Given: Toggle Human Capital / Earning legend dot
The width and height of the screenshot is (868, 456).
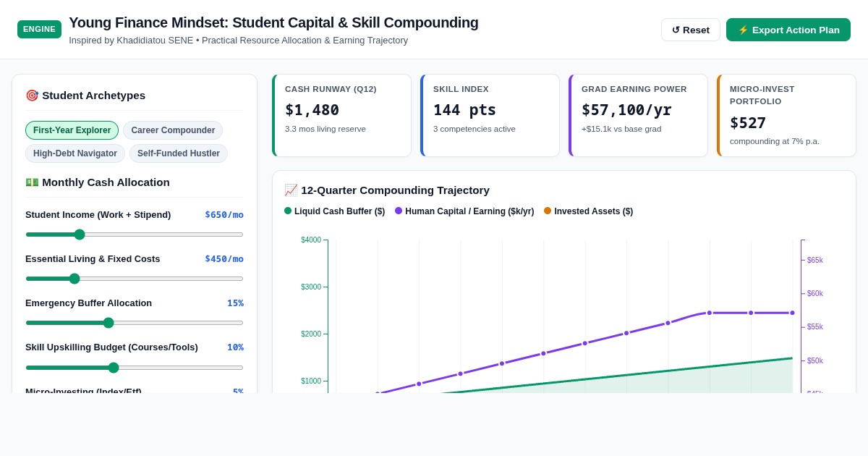Looking at the screenshot, I should click(399, 211).
